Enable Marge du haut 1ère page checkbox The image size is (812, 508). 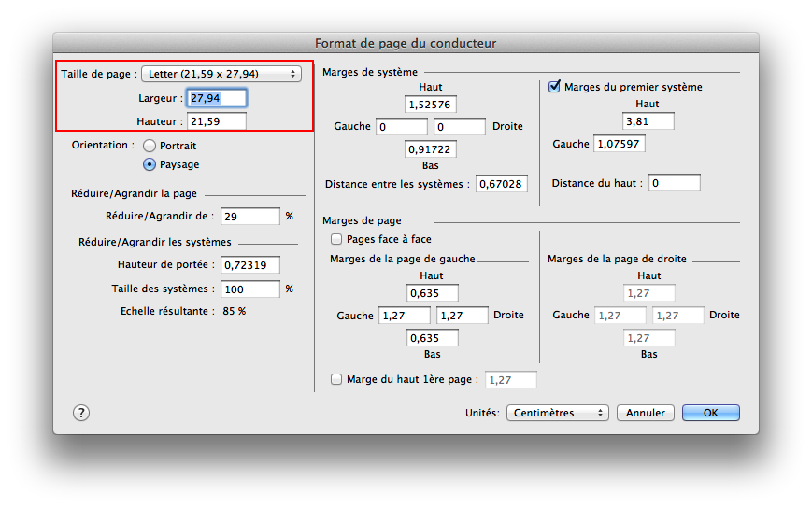click(x=337, y=379)
